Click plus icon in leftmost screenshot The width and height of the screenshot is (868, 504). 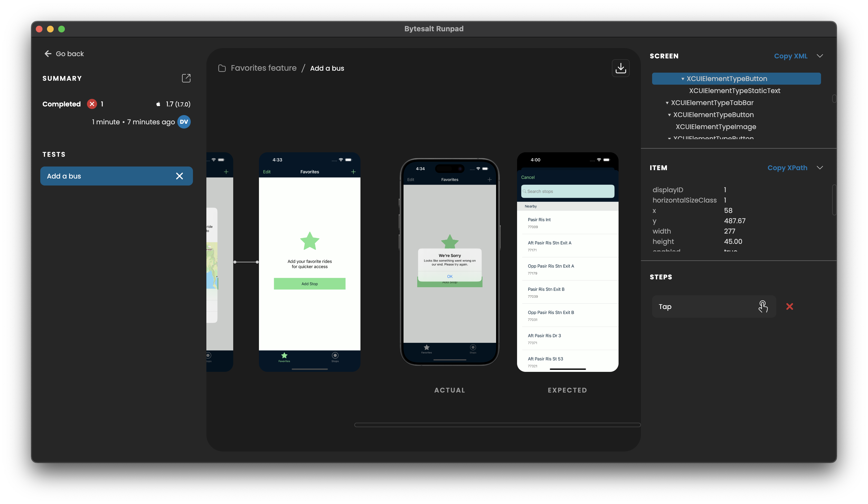tap(226, 172)
